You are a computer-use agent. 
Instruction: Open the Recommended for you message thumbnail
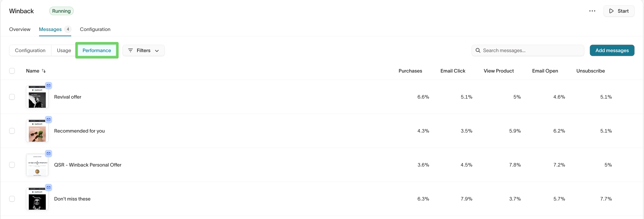(x=37, y=131)
